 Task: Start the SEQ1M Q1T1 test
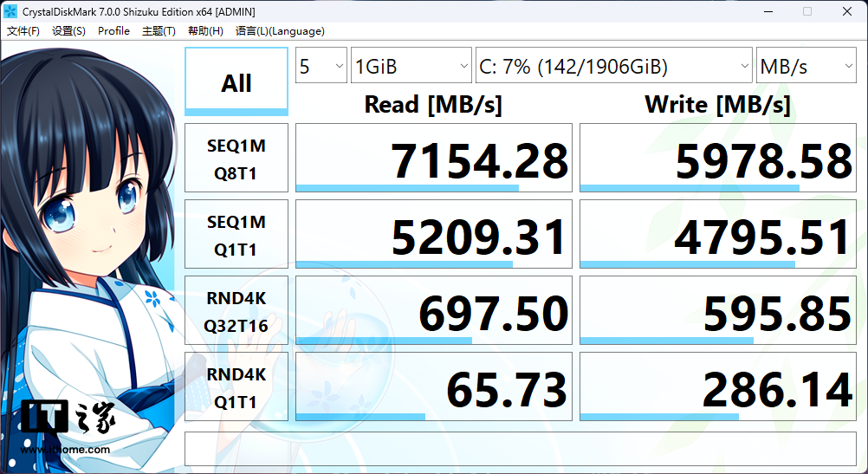(x=236, y=235)
